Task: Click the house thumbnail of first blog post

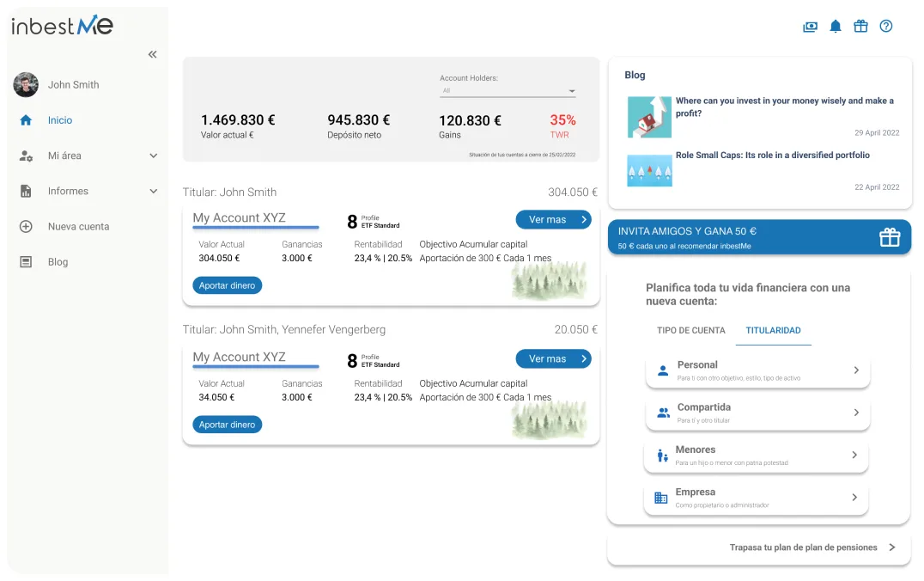Action: (x=649, y=117)
